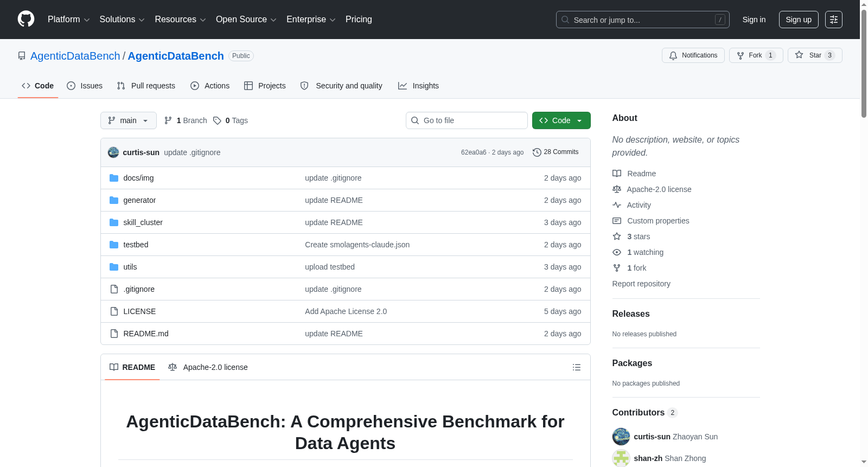
Task: Open the main branch selector dropdown
Action: point(129,120)
